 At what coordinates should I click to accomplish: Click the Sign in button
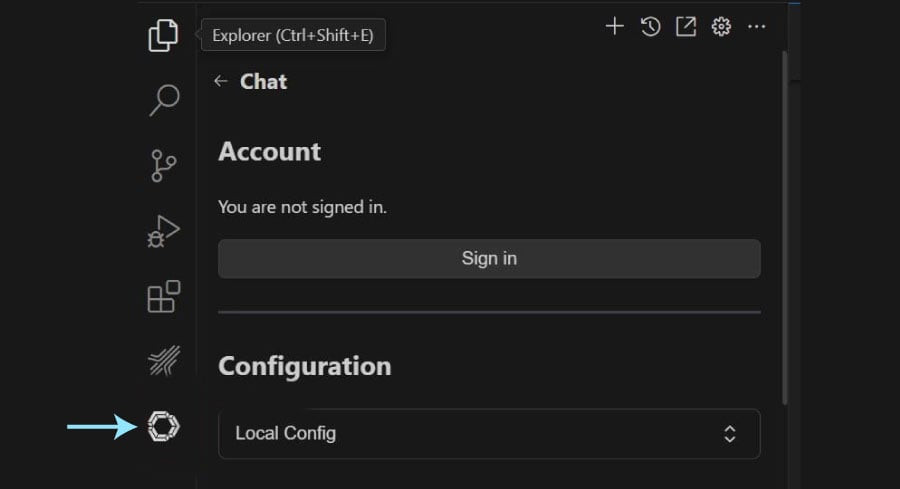489,259
